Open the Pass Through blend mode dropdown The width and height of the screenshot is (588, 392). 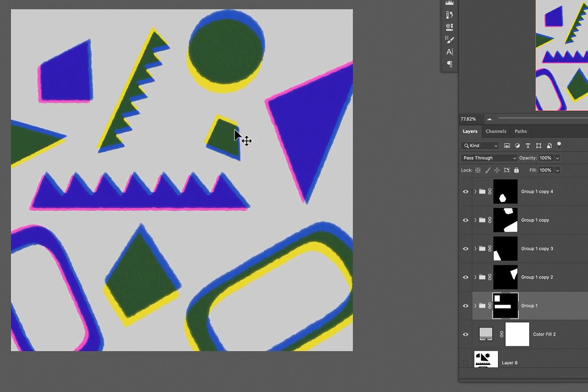click(x=489, y=158)
